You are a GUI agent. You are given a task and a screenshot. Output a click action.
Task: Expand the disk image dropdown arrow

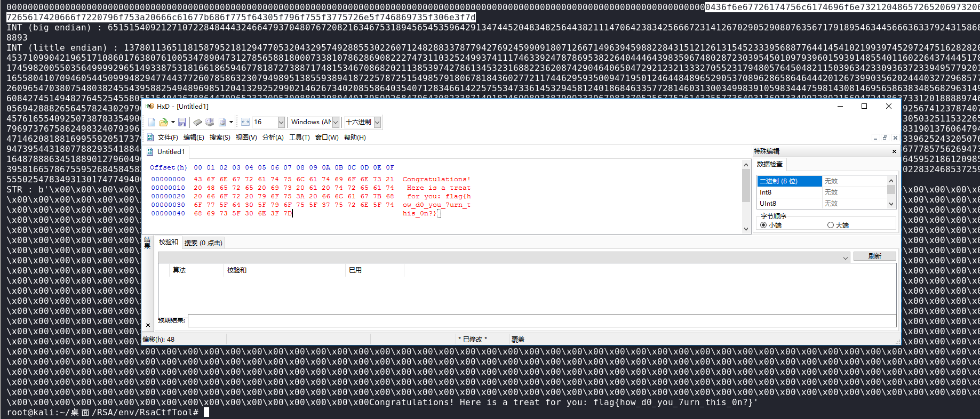pos(231,122)
